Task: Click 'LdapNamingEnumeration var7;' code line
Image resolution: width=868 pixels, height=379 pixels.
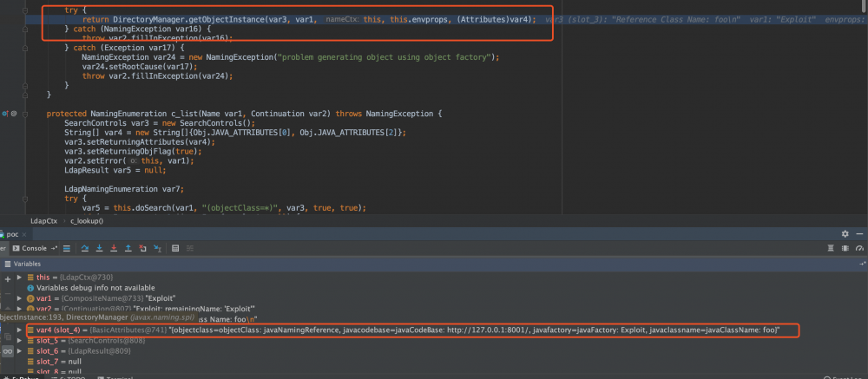Action: click(123, 189)
